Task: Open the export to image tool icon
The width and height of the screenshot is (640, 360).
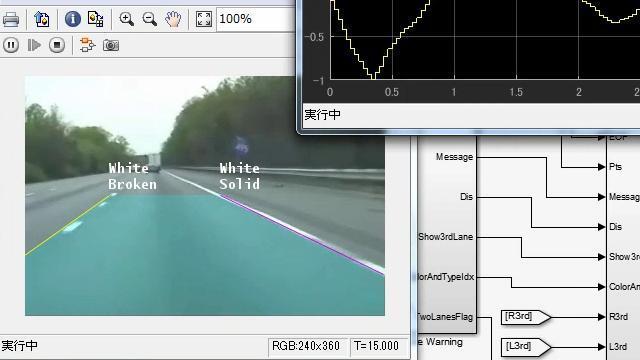Action: coord(42,19)
